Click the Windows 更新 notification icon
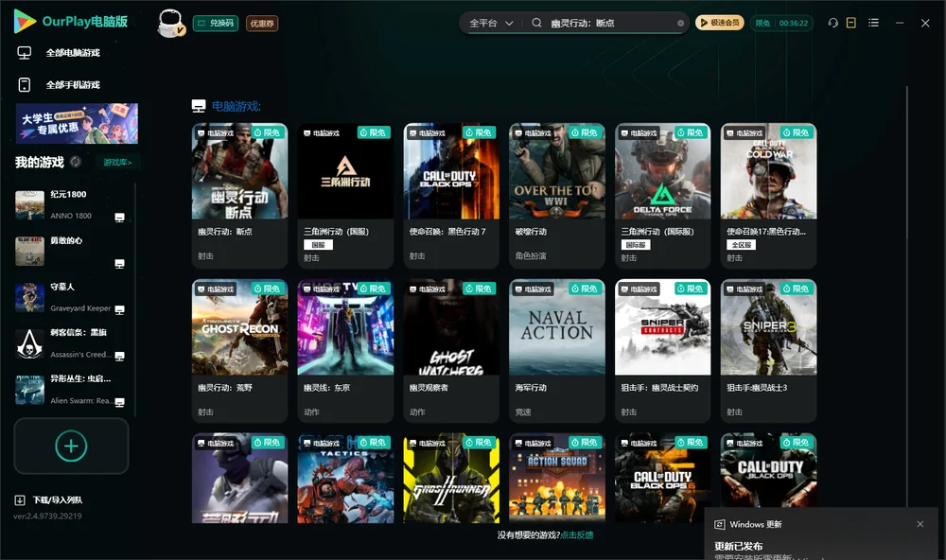The width and height of the screenshot is (946, 560). 719,524
